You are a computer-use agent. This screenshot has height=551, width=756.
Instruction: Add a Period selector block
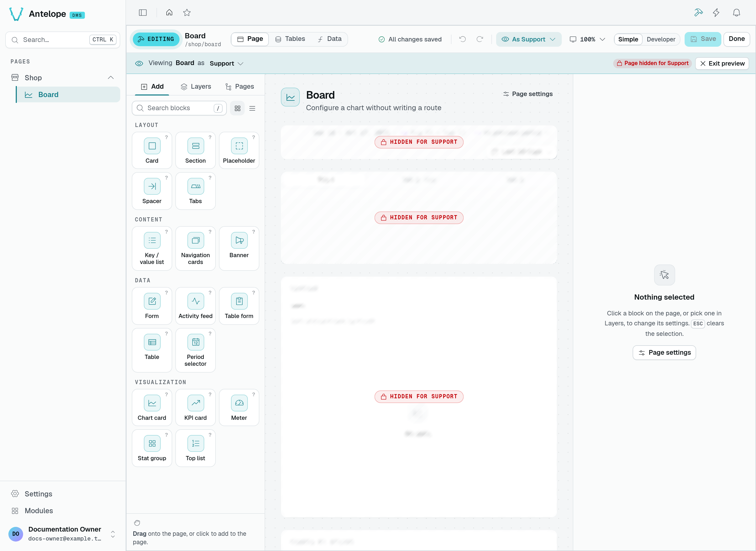[196, 350]
